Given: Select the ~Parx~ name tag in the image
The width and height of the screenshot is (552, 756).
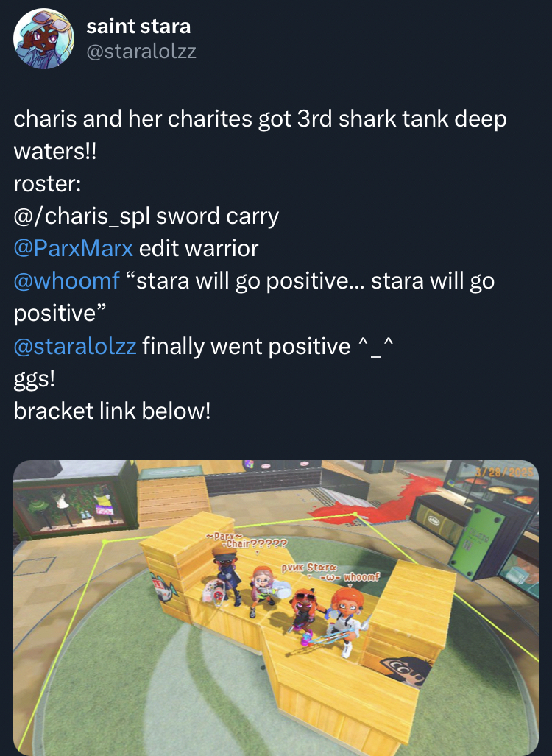Looking at the screenshot, I should [x=223, y=536].
